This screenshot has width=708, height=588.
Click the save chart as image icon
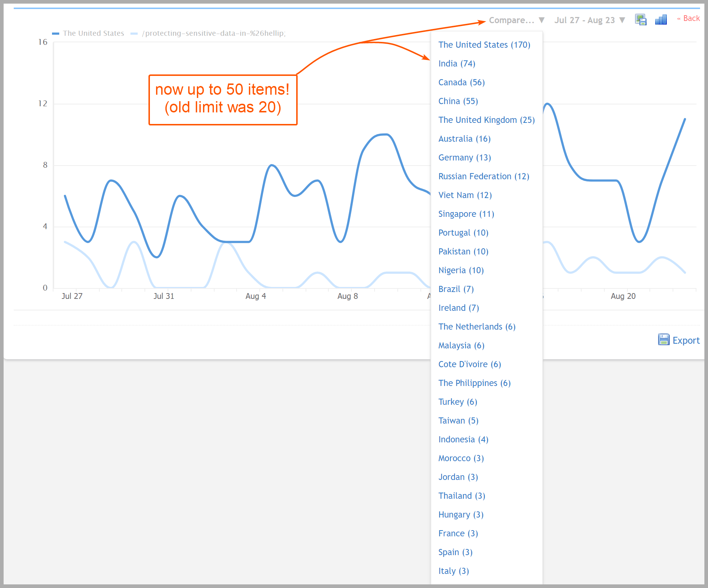[x=640, y=20]
